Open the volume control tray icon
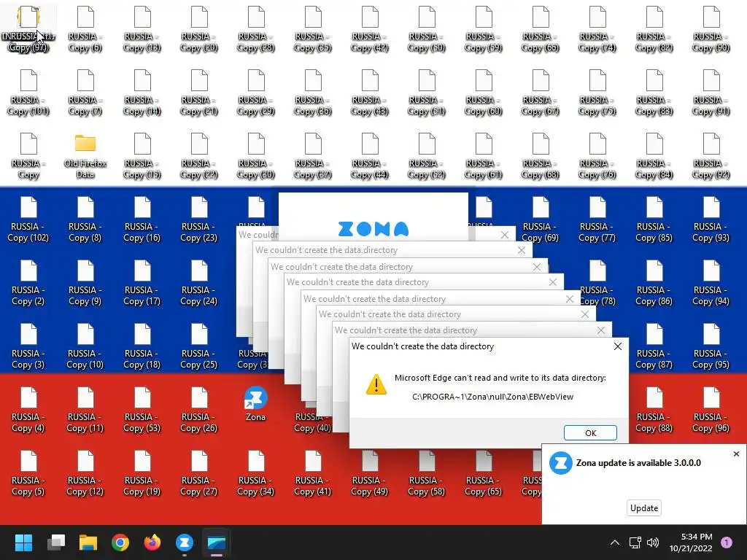This screenshot has height=560, width=747. 653,542
